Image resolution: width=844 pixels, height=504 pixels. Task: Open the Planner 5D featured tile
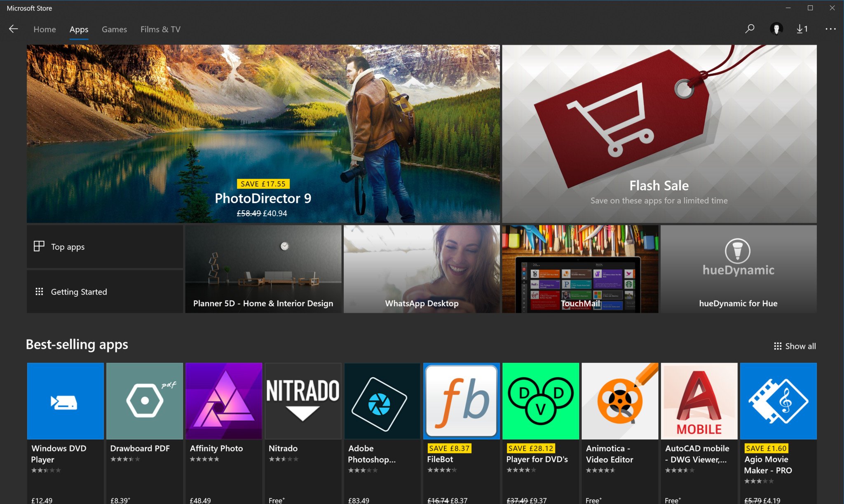[263, 269]
